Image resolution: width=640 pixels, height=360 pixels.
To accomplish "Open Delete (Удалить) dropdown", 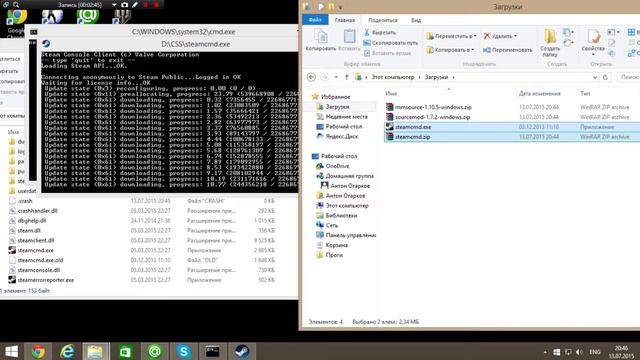I will pos(500,36).
